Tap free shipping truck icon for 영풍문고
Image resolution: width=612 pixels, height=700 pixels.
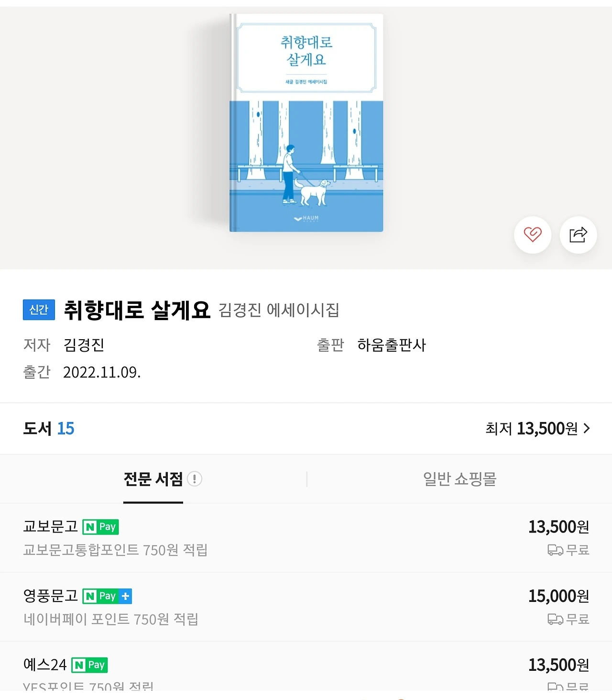(555, 620)
